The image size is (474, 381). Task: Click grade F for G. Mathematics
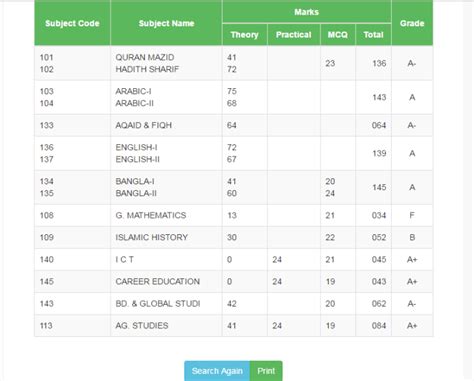pyautogui.click(x=412, y=215)
